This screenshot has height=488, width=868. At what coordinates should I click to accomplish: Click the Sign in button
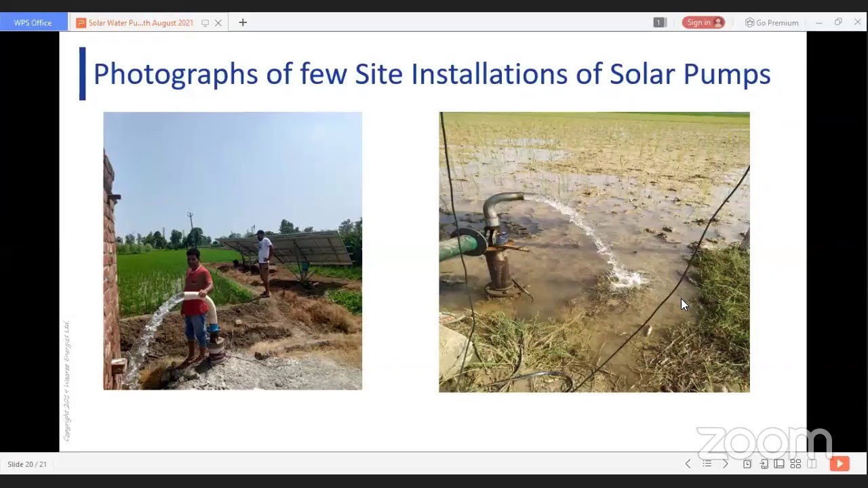point(703,22)
